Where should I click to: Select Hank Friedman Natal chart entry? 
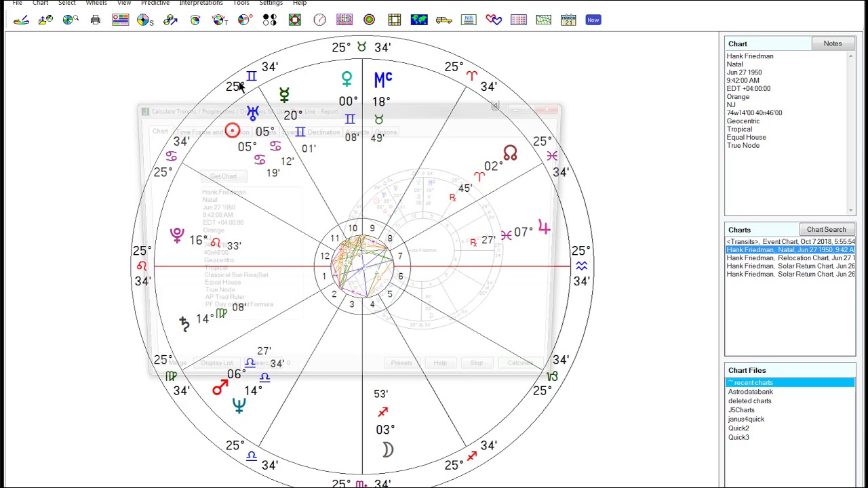(790, 249)
